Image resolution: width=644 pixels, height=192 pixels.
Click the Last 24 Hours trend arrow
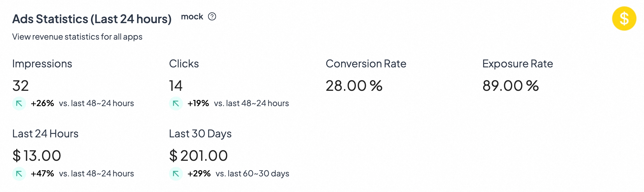click(19, 174)
